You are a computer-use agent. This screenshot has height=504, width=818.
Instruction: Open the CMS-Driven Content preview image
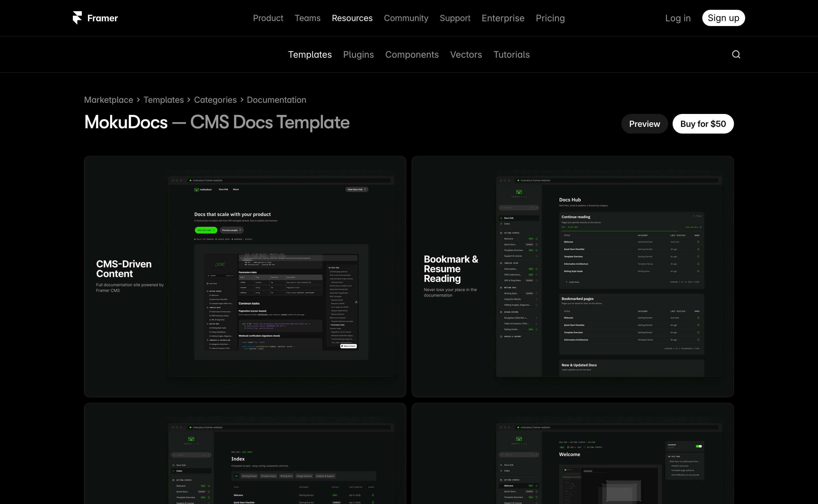pos(245,276)
